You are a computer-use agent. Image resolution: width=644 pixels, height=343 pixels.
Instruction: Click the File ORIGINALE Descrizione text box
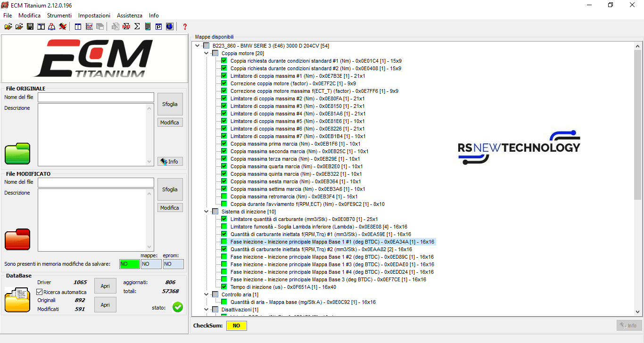[96, 135]
